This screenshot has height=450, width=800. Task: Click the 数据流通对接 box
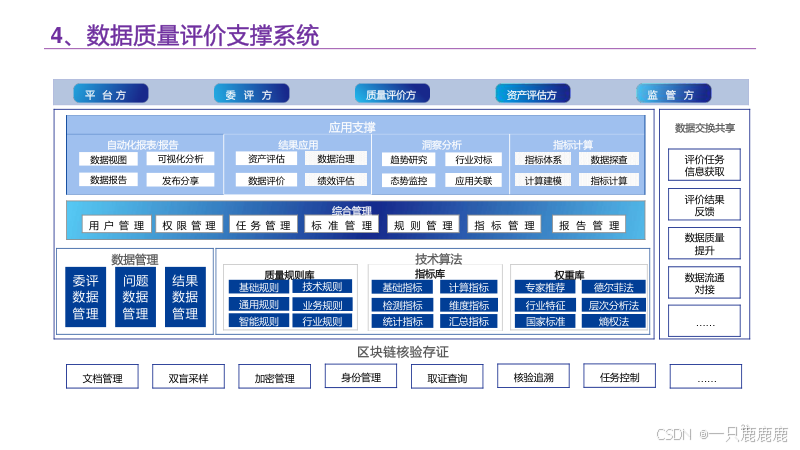(704, 283)
